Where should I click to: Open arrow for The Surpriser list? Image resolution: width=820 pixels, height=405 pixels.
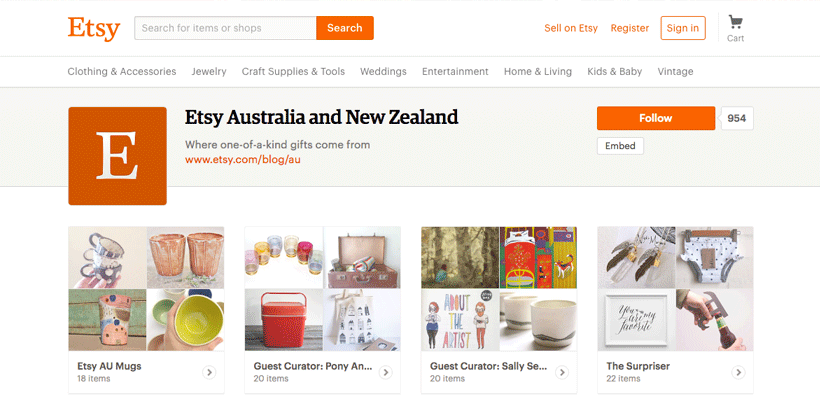click(738, 373)
